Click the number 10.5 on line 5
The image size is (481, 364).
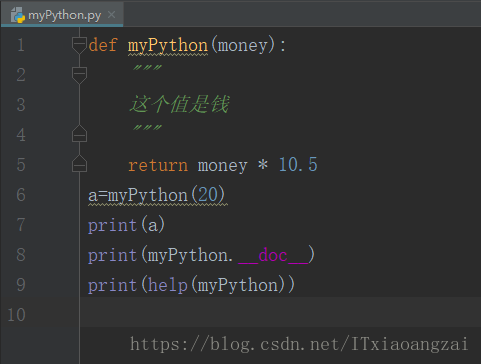pos(298,165)
